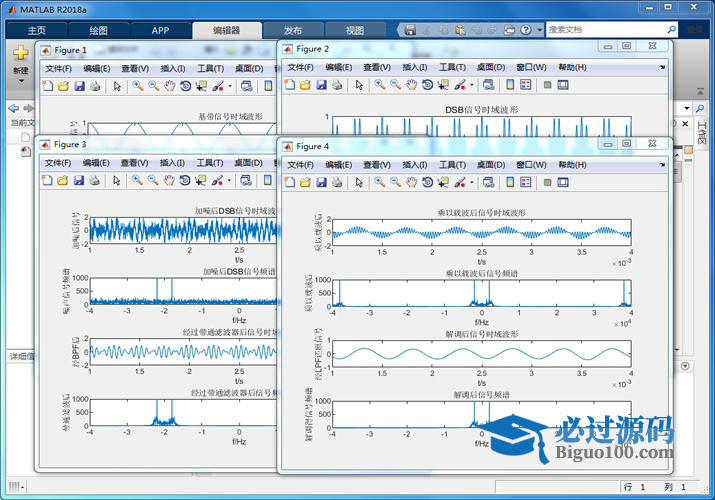The height and width of the screenshot is (500, 715).
Task: Click New Figure icon in Figure 4 toolbar
Action: coord(290,182)
